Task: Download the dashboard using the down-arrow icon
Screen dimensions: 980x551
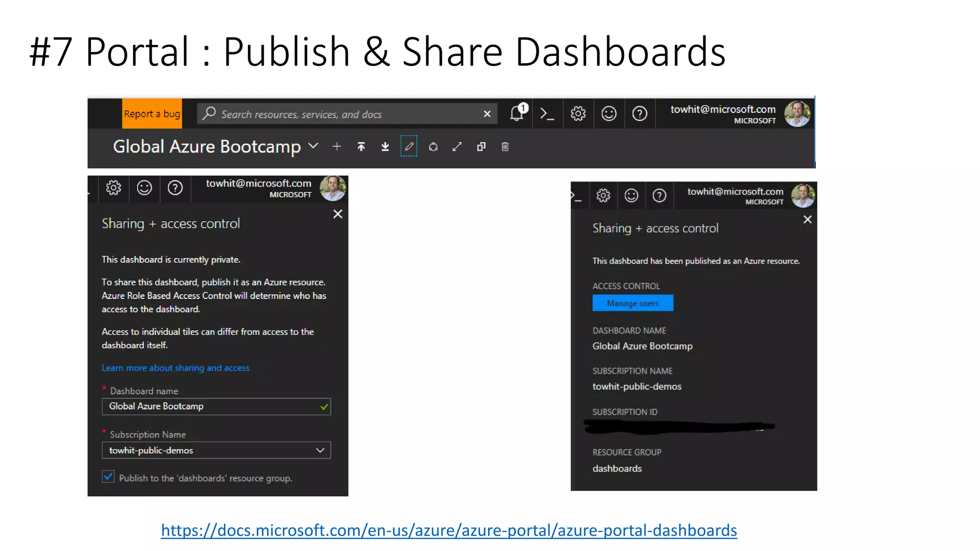Action: click(385, 146)
